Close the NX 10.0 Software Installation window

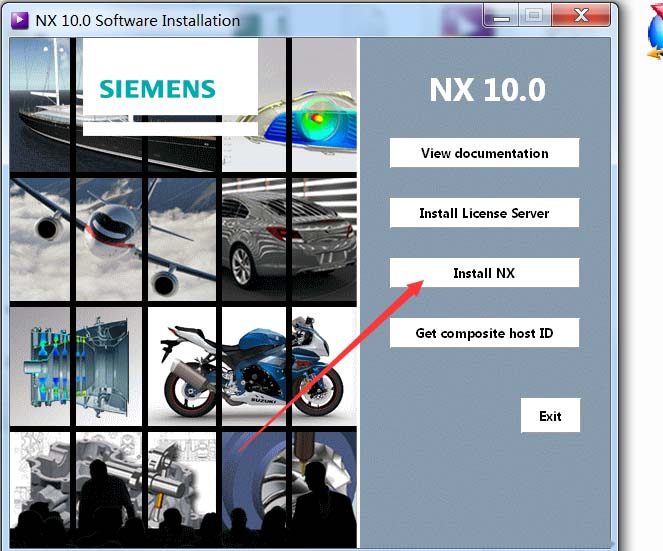581,16
